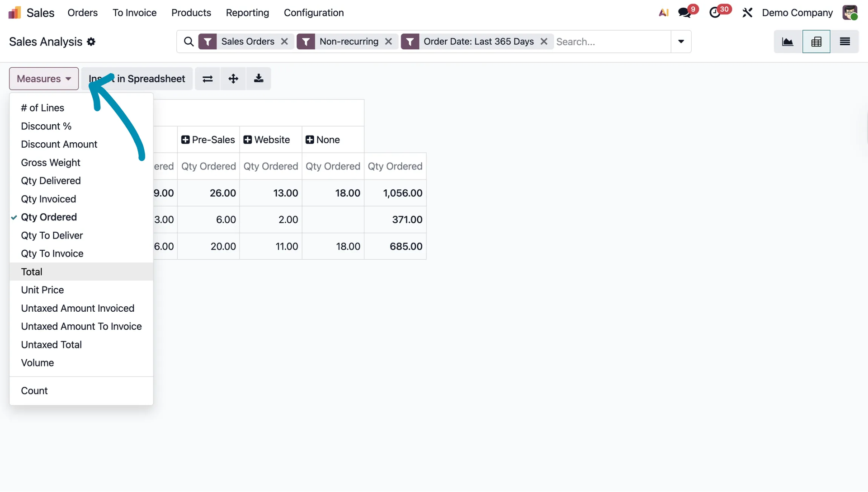The image size is (868, 492).
Task: Expand the Pre-Sales column header
Action: (x=208, y=140)
